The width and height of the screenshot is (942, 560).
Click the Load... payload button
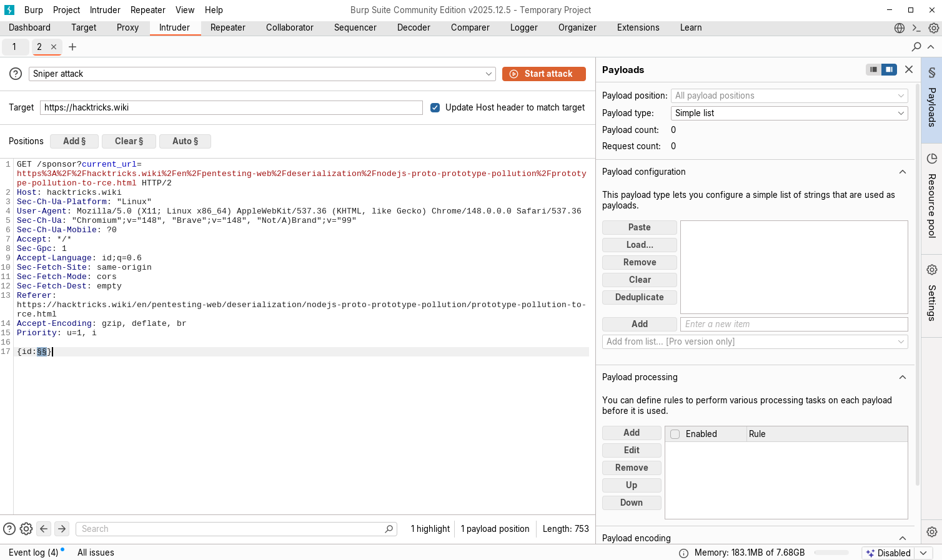640,245
